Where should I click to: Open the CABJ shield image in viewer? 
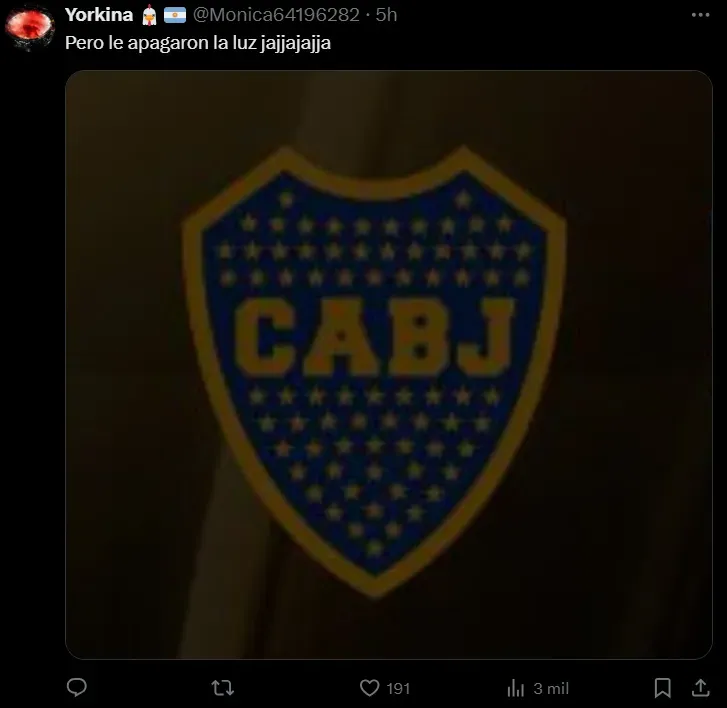click(389, 365)
